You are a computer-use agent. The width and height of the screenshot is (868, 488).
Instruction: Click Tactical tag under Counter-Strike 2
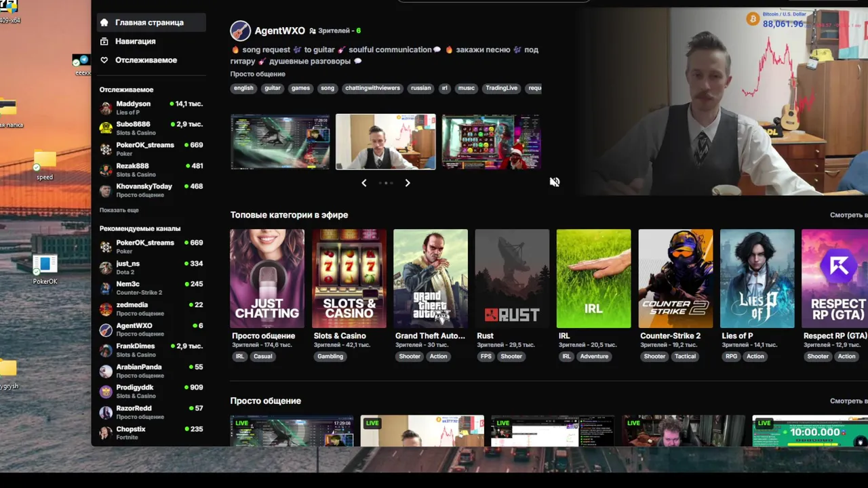click(685, 357)
